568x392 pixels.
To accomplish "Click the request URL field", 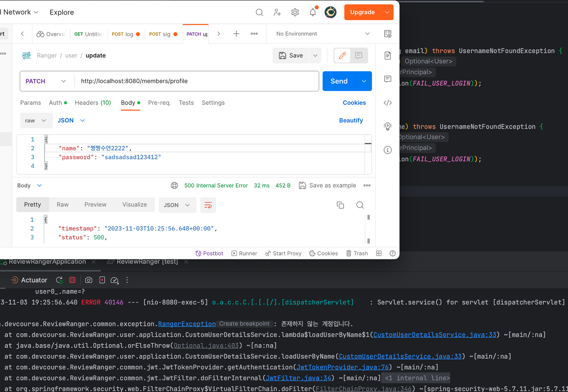I will point(197,81).
